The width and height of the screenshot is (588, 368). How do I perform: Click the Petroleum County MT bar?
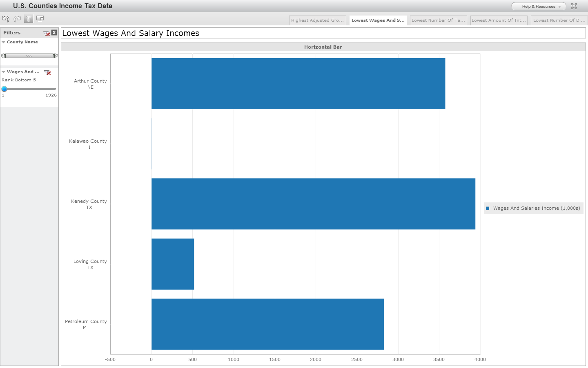(x=267, y=324)
